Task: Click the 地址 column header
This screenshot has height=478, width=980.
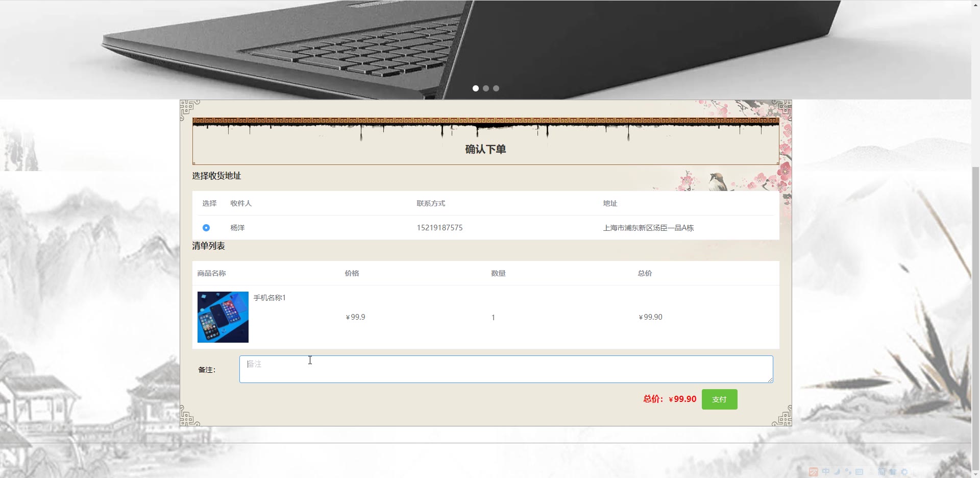Action: pyautogui.click(x=610, y=203)
